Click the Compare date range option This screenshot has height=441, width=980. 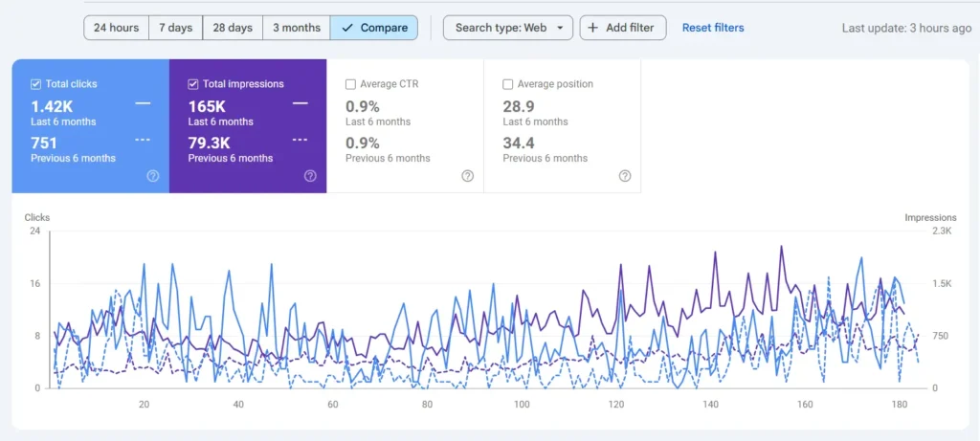pos(374,28)
